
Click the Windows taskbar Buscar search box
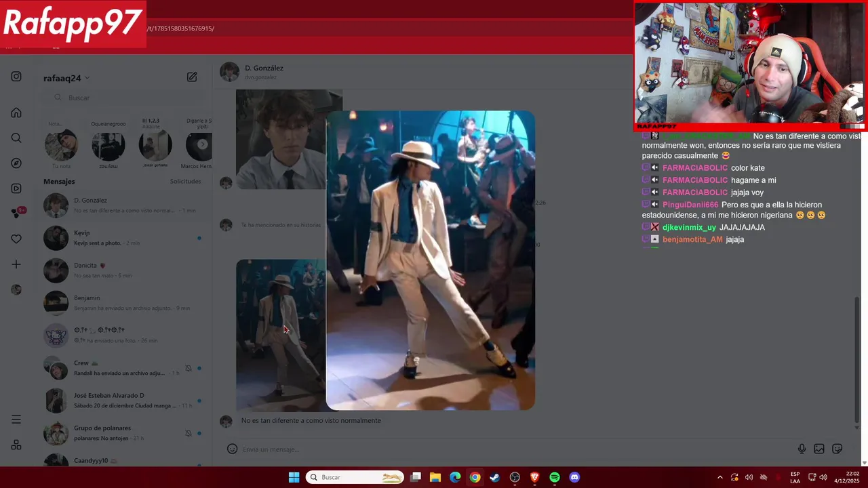pyautogui.click(x=355, y=477)
